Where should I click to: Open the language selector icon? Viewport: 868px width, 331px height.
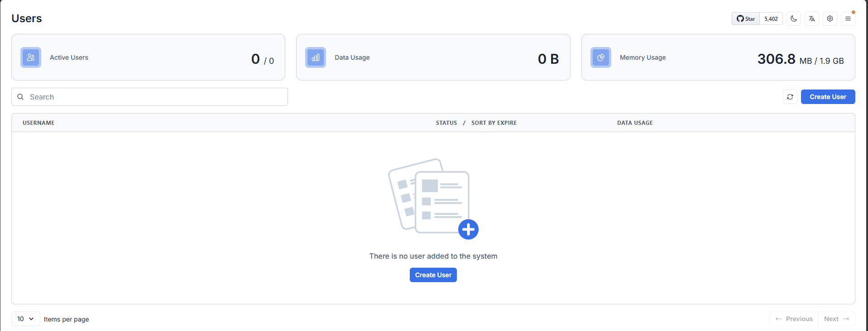[811, 19]
